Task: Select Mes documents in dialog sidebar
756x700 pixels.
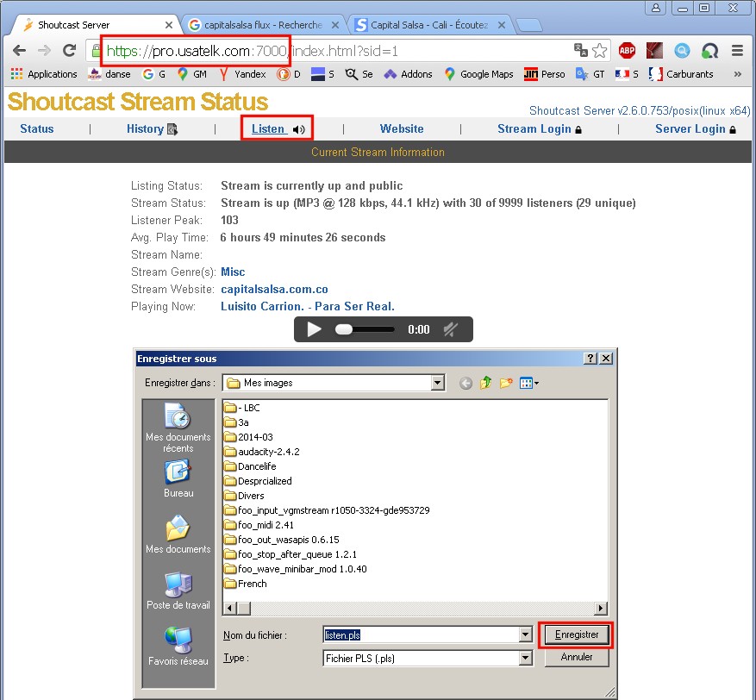Action: point(178,534)
